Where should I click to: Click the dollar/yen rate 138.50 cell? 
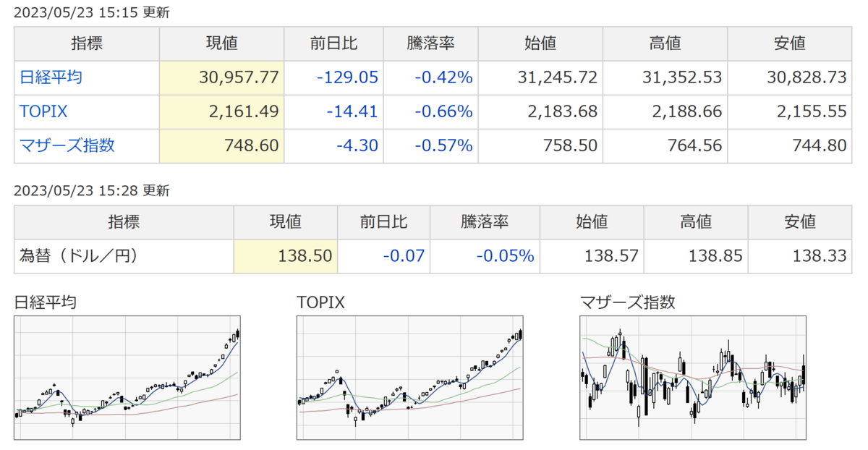tap(286, 256)
